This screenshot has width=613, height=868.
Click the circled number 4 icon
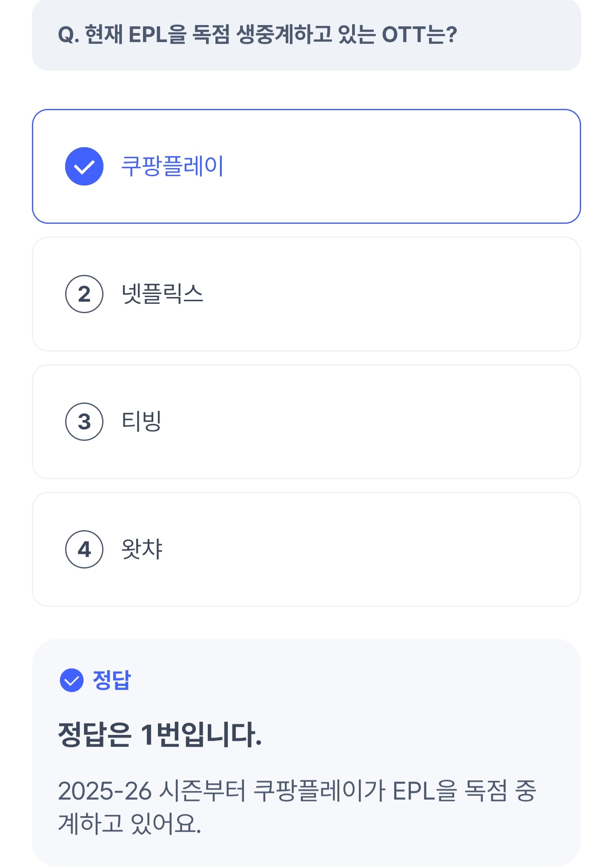pos(84,549)
